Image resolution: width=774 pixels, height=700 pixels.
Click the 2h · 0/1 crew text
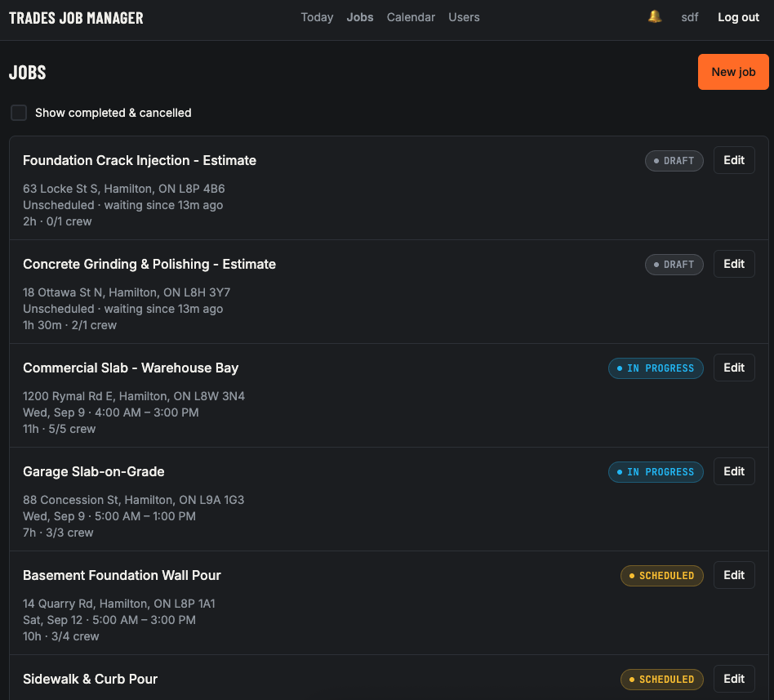(57, 221)
